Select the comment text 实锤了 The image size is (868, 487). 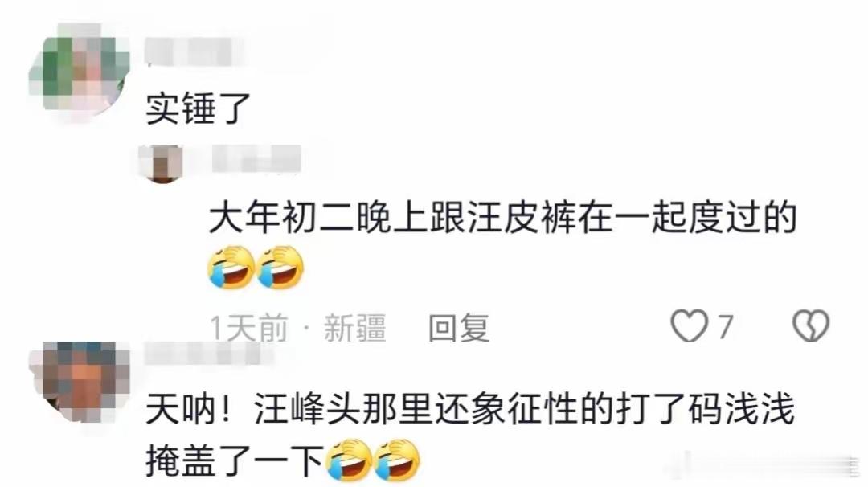[199, 108]
